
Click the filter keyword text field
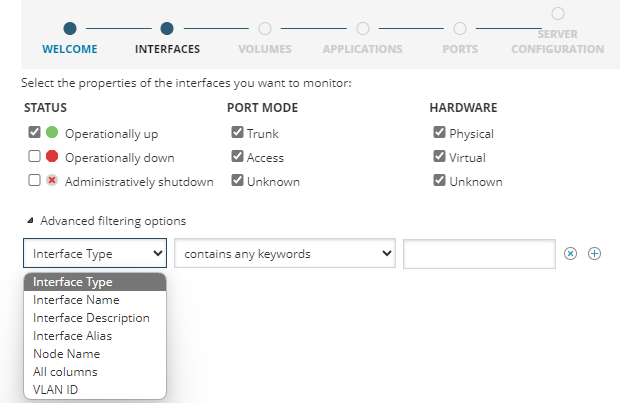479,254
